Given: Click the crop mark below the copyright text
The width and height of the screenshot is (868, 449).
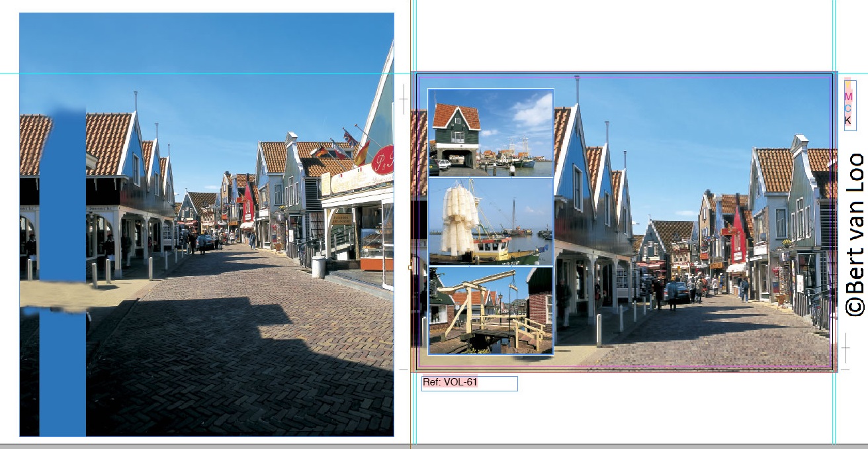Looking at the screenshot, I should 846,346.
